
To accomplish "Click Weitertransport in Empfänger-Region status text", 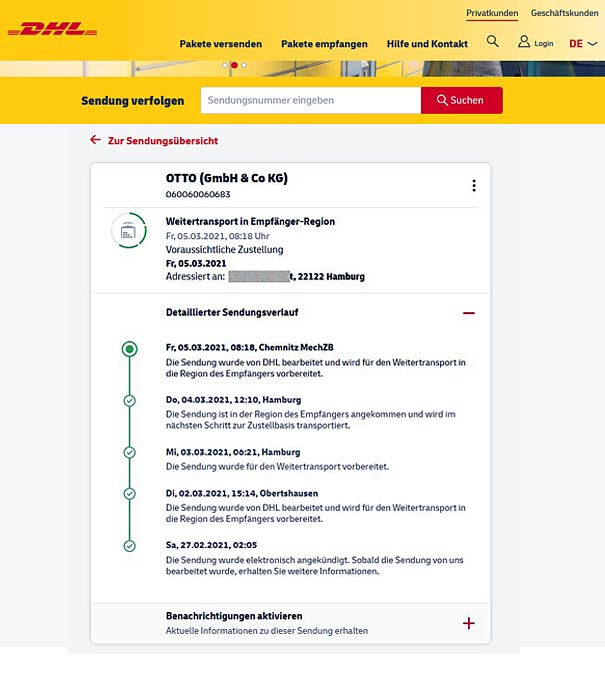I will 250,222.
